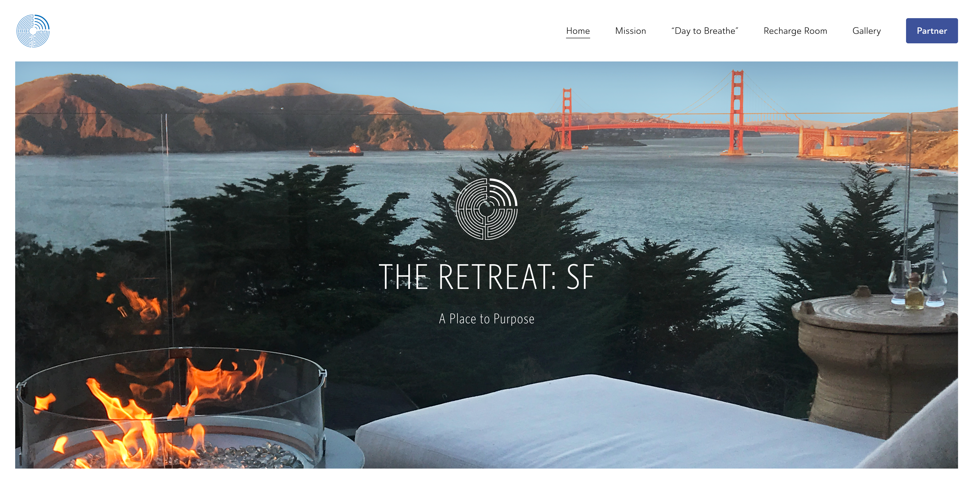This screenshot has width=980, height=488.
Task: Open the "Day to Breathe" page
Action: pos(705,31)
